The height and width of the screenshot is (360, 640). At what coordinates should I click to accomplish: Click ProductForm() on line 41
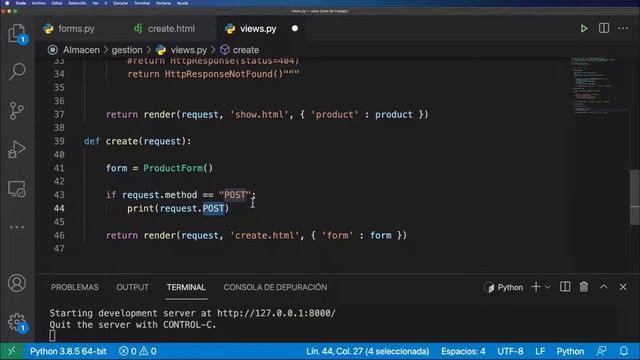coord(178,168)
